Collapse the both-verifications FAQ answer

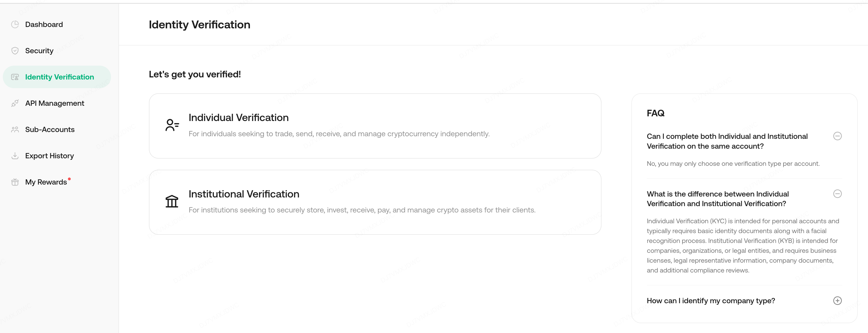tap(837, 136)
